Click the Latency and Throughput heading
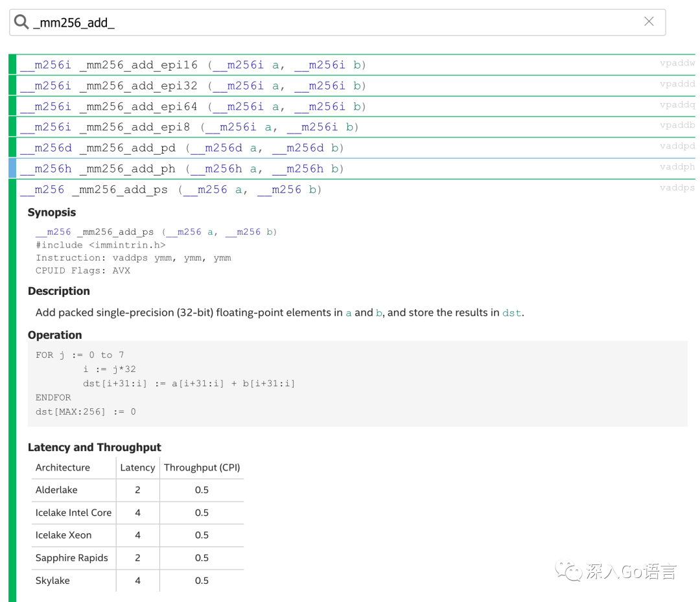700x602 pixels. click(95, 447)
